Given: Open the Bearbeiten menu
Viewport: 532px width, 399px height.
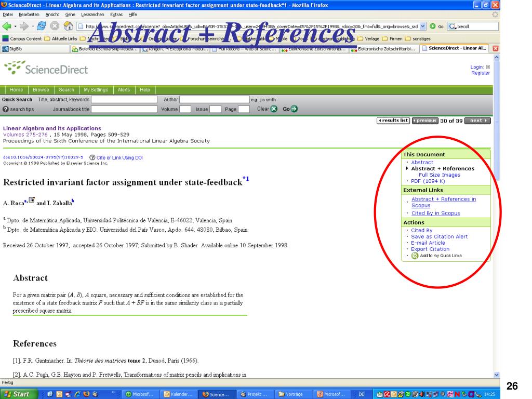Looking at the screenshot, I should click(x=29, y=15).
